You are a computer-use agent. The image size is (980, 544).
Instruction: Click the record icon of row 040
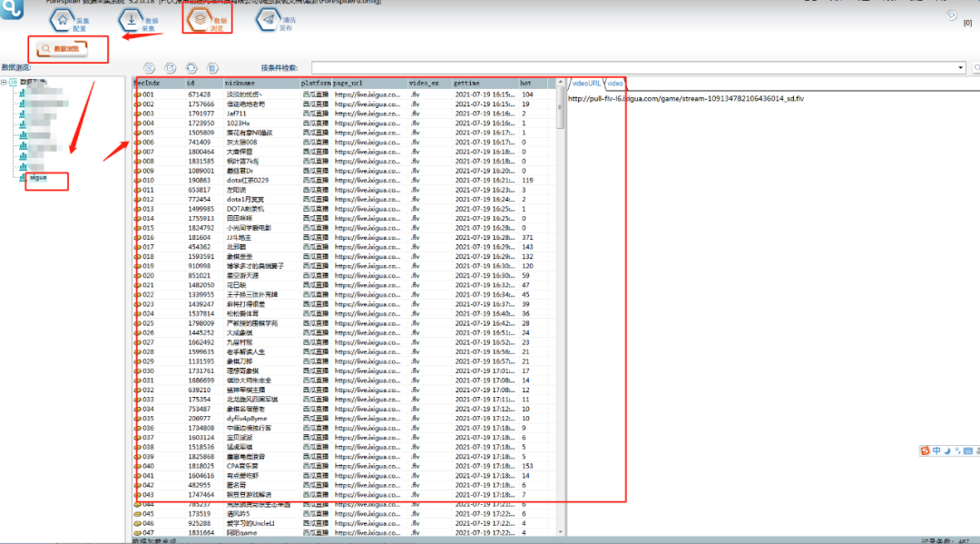coord(138,467)
